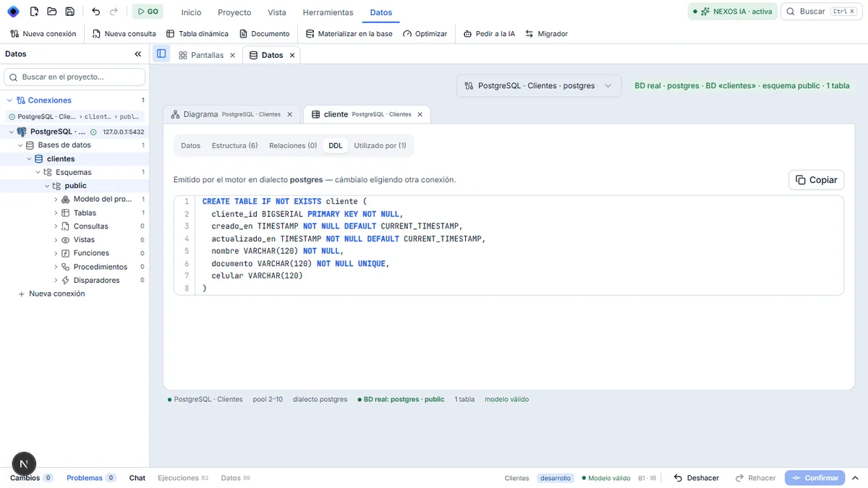Open the PostgreSQL Clientes connection dropdown

point(538,85)
